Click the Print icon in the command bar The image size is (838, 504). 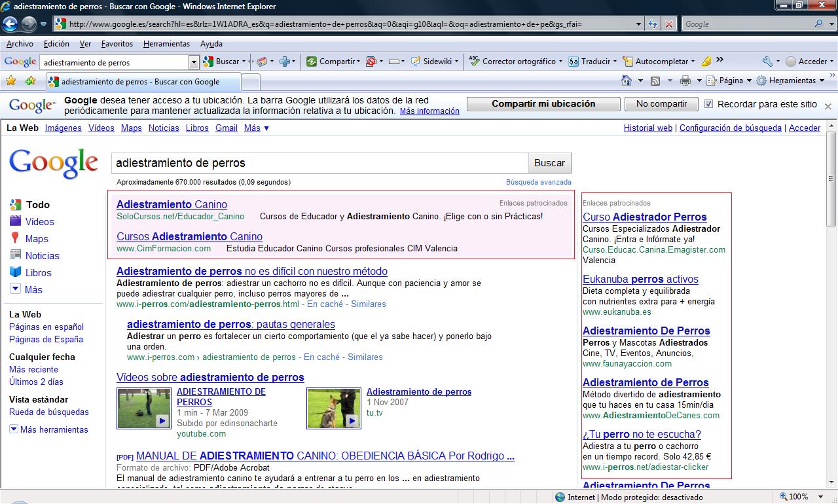click(x=685, y=81)
